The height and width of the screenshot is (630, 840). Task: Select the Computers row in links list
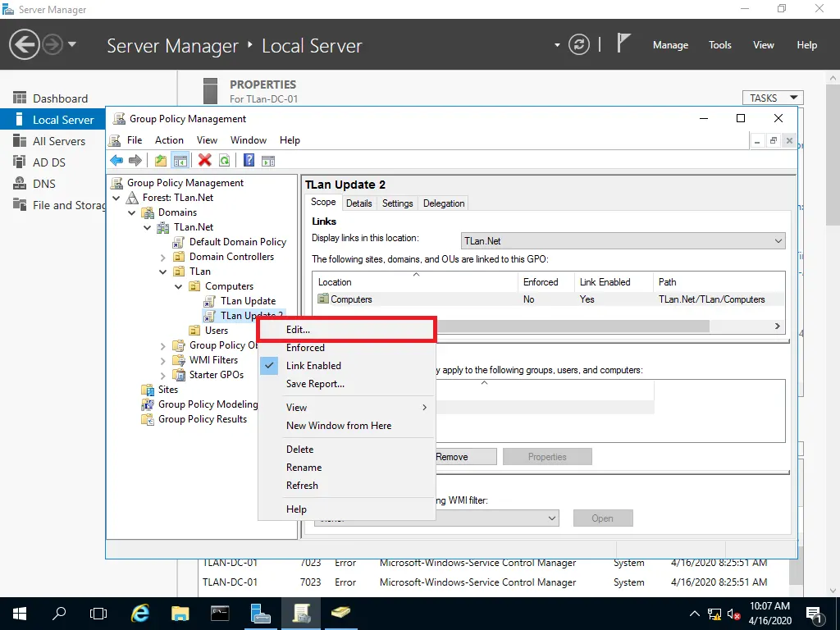tap(549, 299)
